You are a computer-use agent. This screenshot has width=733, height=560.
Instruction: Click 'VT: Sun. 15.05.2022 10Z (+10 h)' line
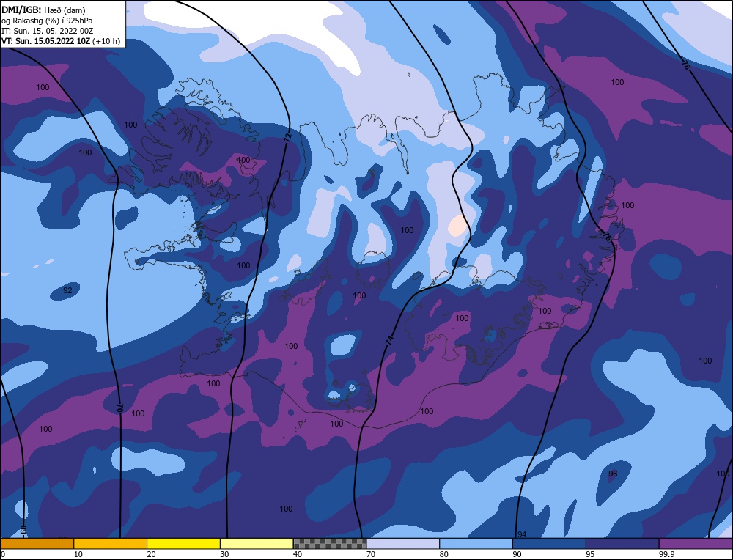[x=61, y=41]
